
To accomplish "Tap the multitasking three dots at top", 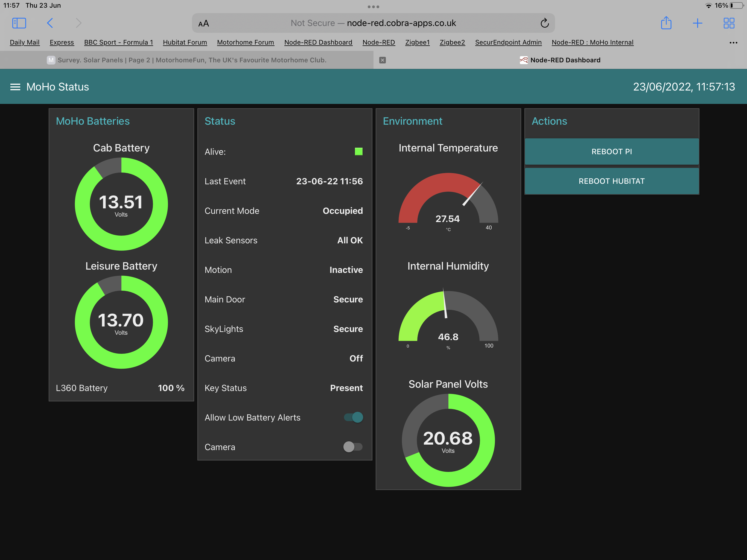I will click(x=373, y=6).
